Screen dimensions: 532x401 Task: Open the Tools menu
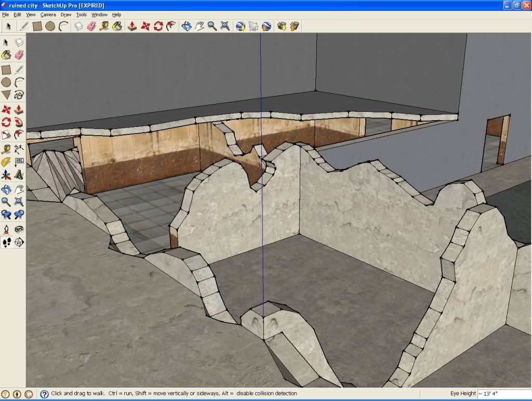[82, 15]
